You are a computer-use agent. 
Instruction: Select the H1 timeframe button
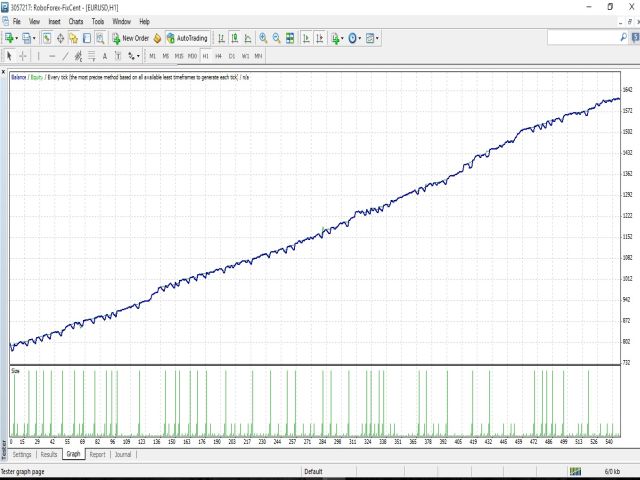(x=205, y=56)
